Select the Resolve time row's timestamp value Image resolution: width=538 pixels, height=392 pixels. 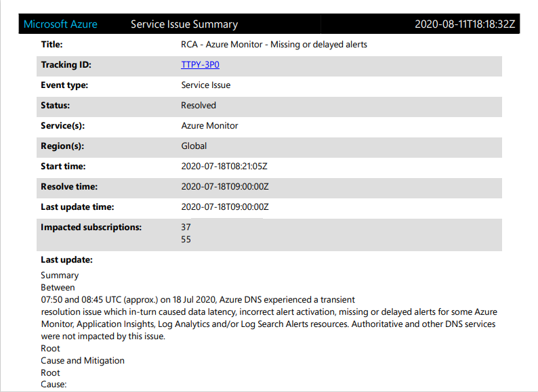click(x=225, y=187)
